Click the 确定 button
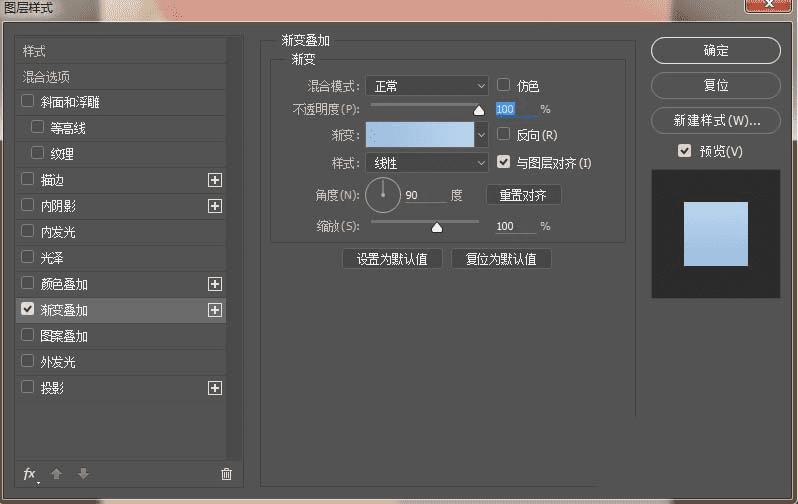The height and width of the screenshot is (504, 798). 716,50
